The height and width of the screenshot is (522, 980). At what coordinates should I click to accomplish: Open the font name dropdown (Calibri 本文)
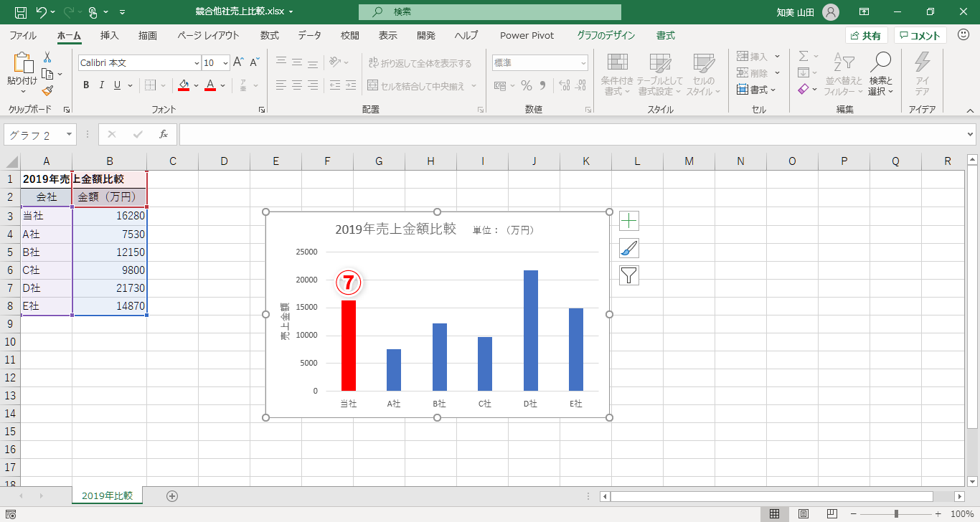coord(197,63)
